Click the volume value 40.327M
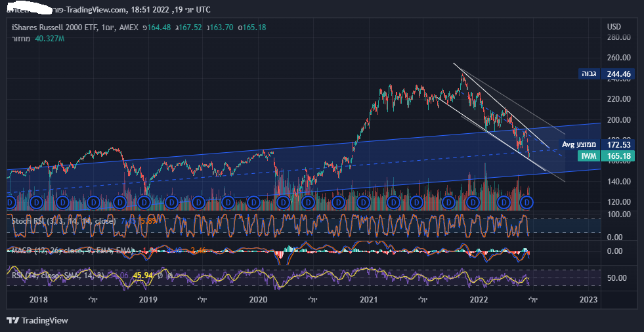This screenshot has height=332, width=644. [x=50, y=39]
